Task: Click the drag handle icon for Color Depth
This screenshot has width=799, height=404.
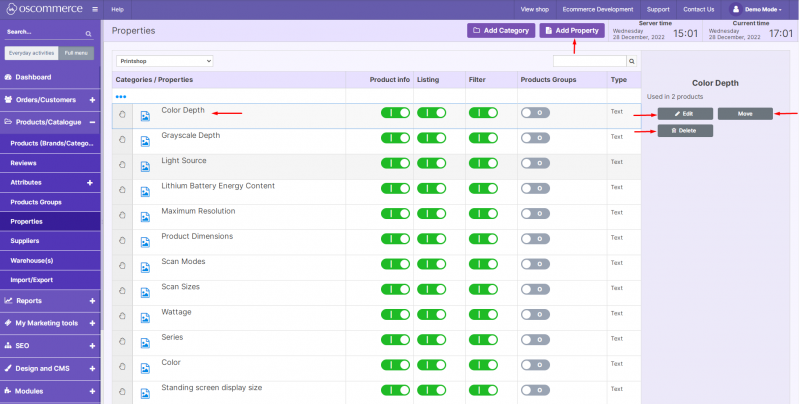Action: (x=122, y=114)
